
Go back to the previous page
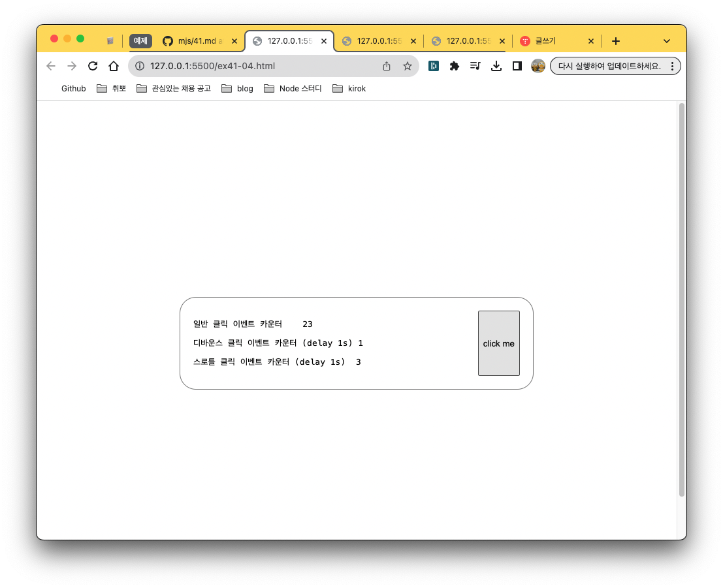click(51, 66)
